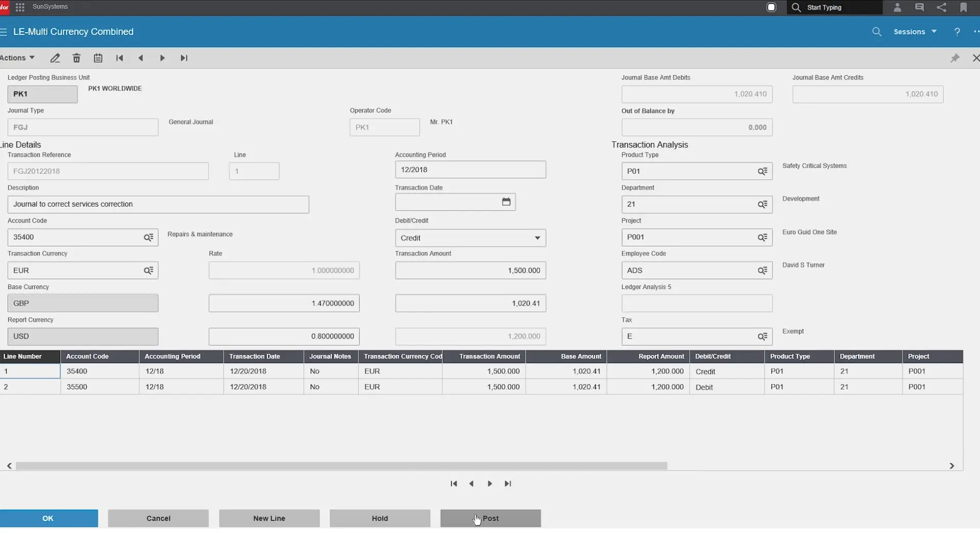The height and width of the screenshot is (534, 980).
Task: Expand the Actions dropdown menu
Action: pos(17,58)
